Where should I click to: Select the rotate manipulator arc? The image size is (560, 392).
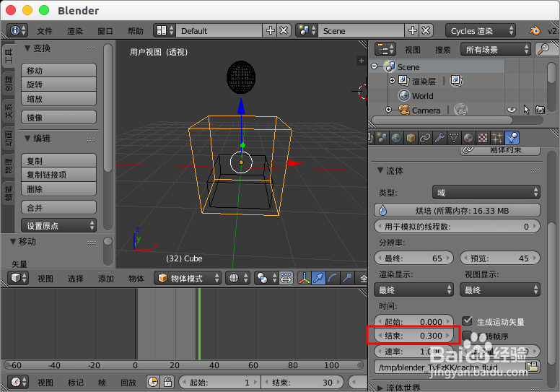click(x=333, y=278)
